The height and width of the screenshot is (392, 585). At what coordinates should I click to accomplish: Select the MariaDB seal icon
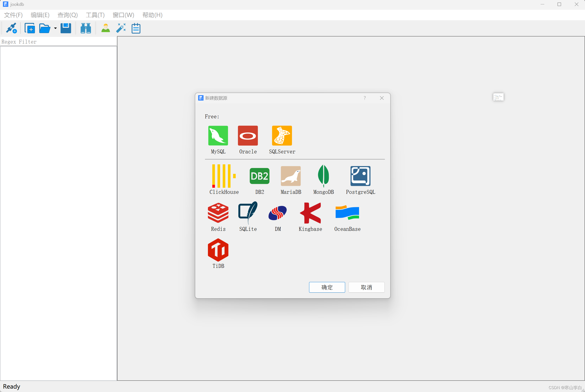(291, 176)
